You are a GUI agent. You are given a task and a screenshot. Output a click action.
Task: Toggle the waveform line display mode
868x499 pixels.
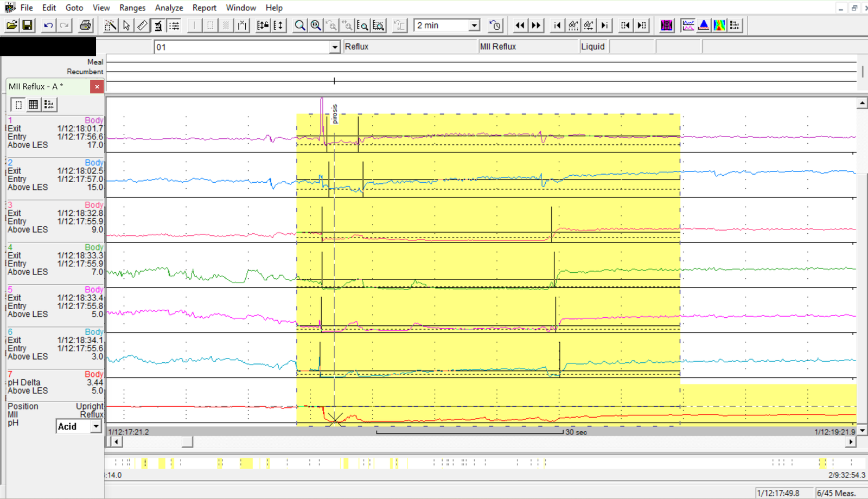[x=688, y=25]
